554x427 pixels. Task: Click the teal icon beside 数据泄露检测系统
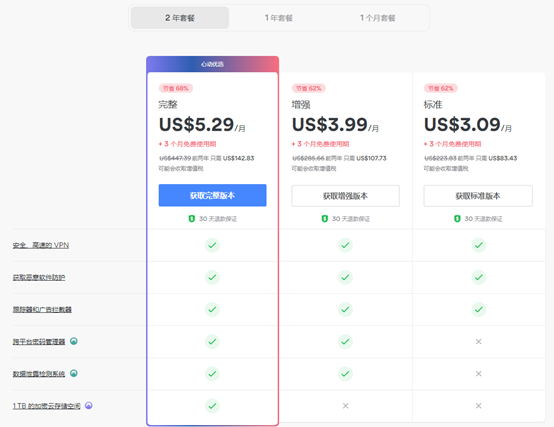pos(73,373)
